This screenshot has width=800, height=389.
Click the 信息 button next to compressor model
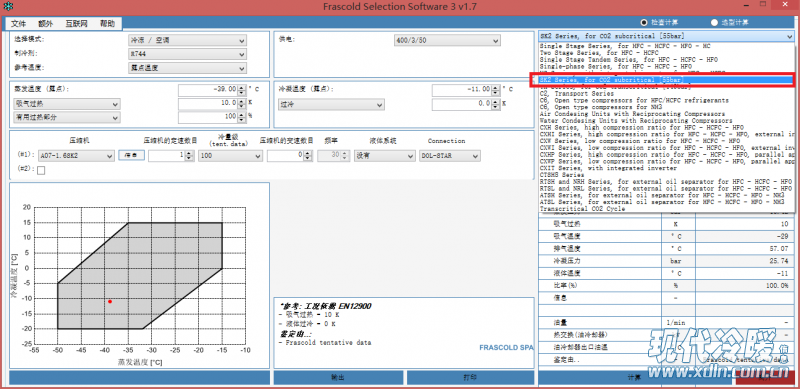(x=132, y=156)
